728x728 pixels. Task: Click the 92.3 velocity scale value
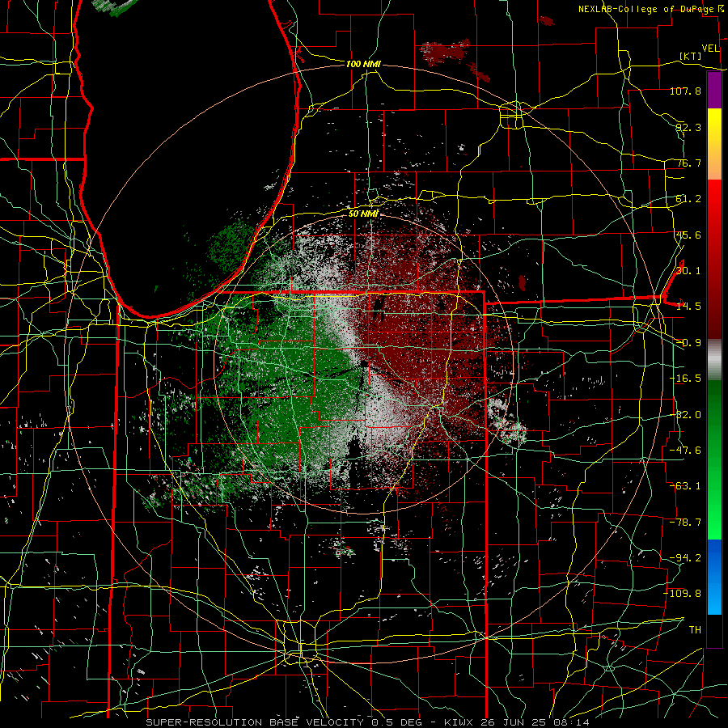click(688, 127)
